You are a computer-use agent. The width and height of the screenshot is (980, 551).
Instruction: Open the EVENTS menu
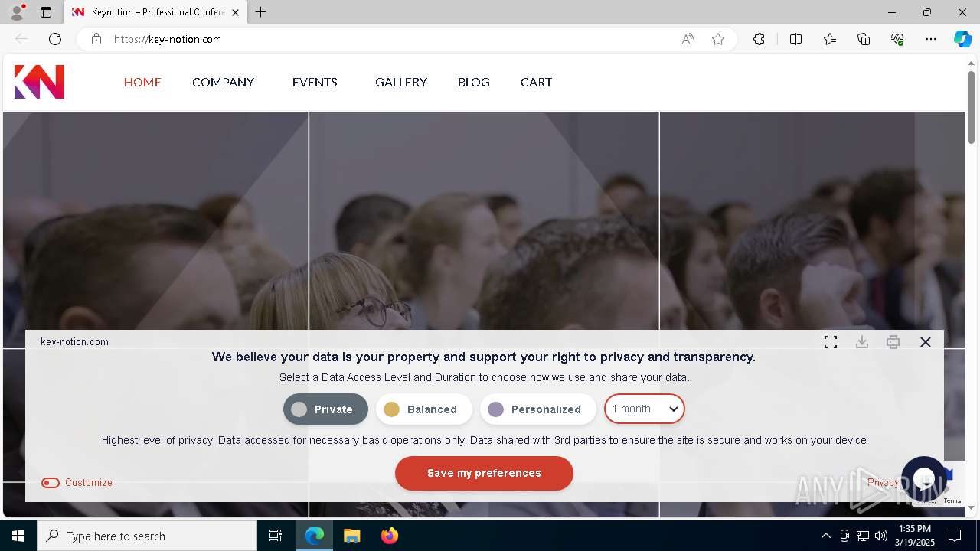pyautogui.click(x=315, y=82)
